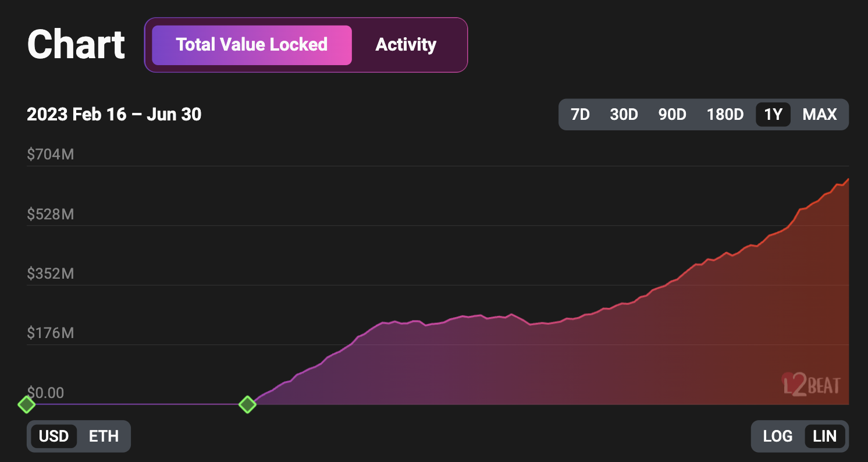Screen dimensions: 868x462
Task: Click the date range text 2023 Feb 16 – Jun 30
Action: coord(114,115)
